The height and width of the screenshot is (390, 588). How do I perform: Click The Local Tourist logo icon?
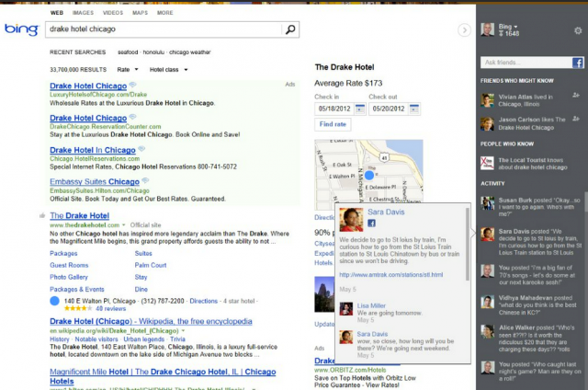(x=487, y=164)
